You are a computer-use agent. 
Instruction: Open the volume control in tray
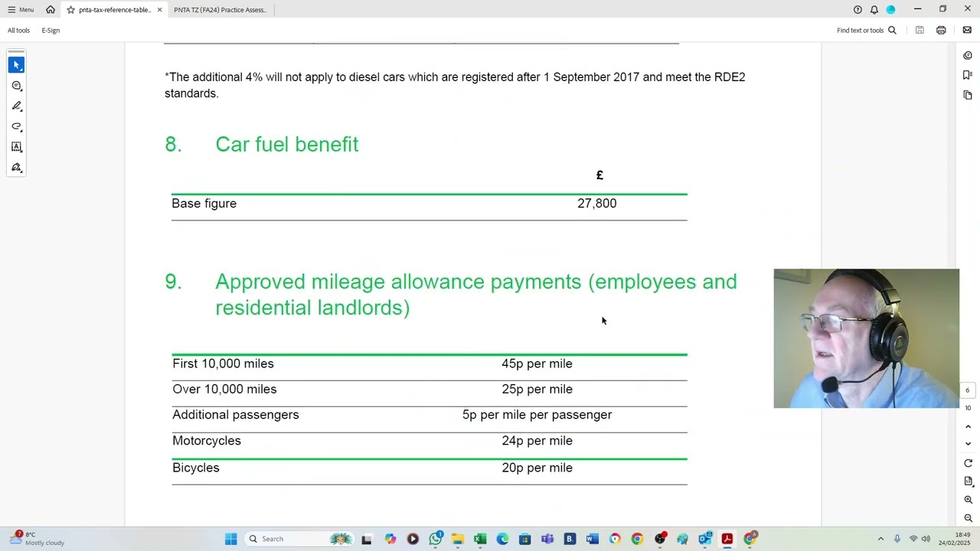(926, 539)
